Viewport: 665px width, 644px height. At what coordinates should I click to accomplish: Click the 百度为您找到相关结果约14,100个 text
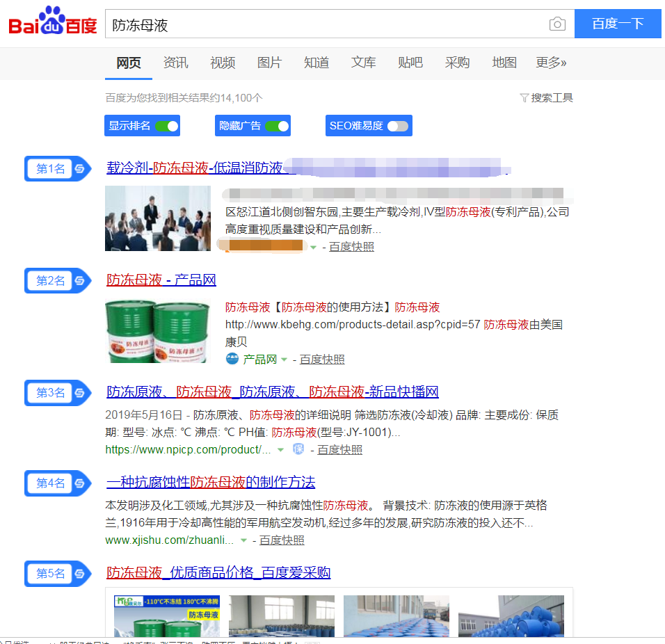184,98
